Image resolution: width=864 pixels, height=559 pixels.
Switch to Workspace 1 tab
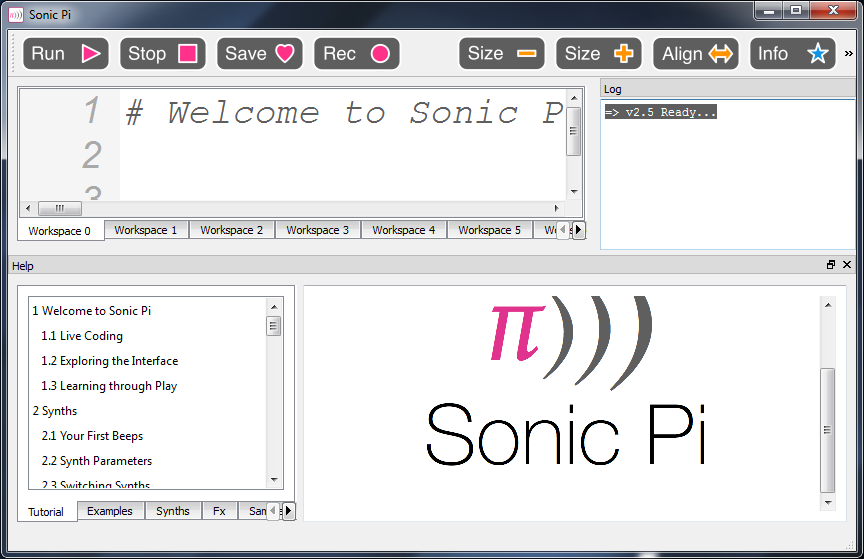[x=146, y=230]
